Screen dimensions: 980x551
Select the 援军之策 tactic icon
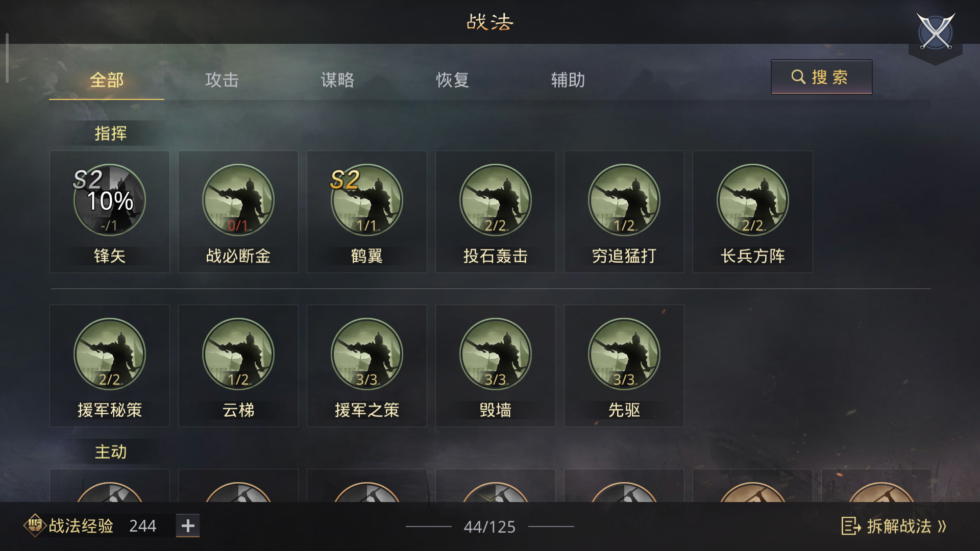(x=367, y=354)
